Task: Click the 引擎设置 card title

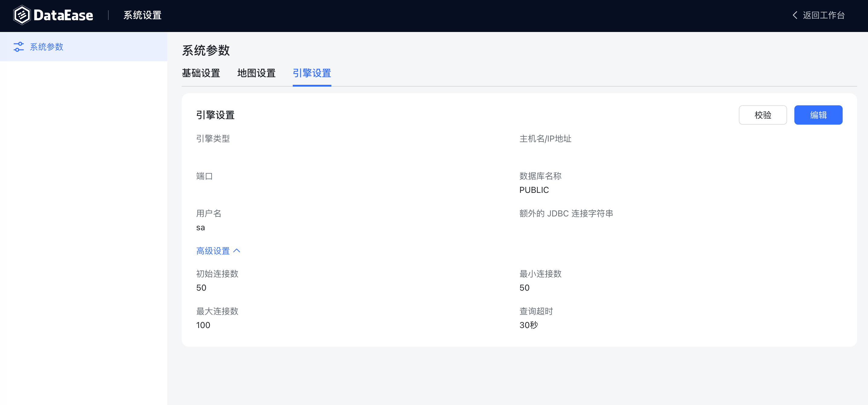Action: tap(215, 115)
